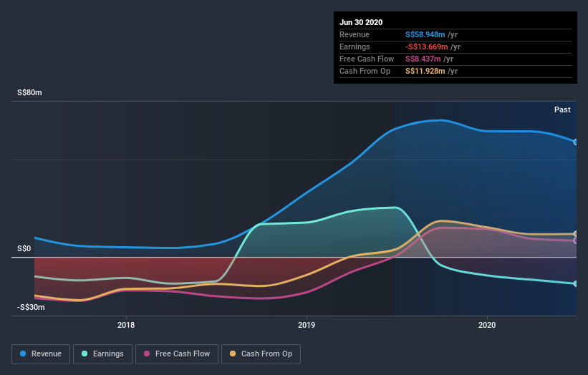Toggle the Free Cash Flow legend button
Viewport: 588px width, 375px height.
tap(177, 354)
